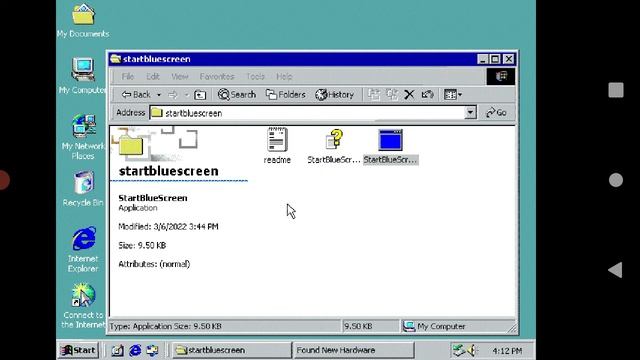This screenshot has height=360, width=640.
Task: Click the Modified: 3/6/2022 3:44 PM text
Action: [168, 227]
